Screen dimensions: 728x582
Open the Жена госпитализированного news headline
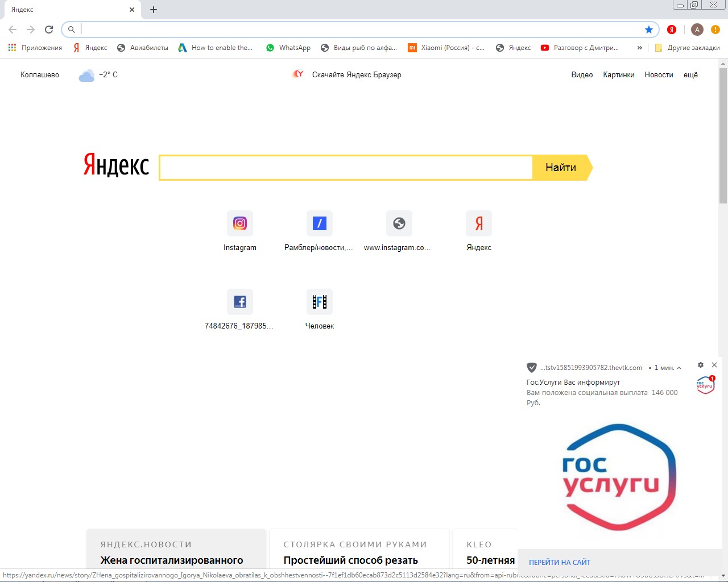(172, 560)
